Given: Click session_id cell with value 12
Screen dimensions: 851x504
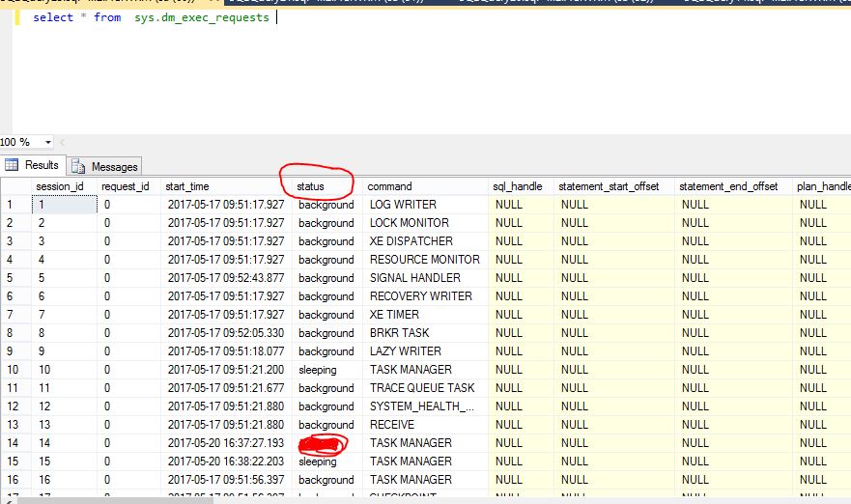Looking at the screenshot, I should point(64,406).
